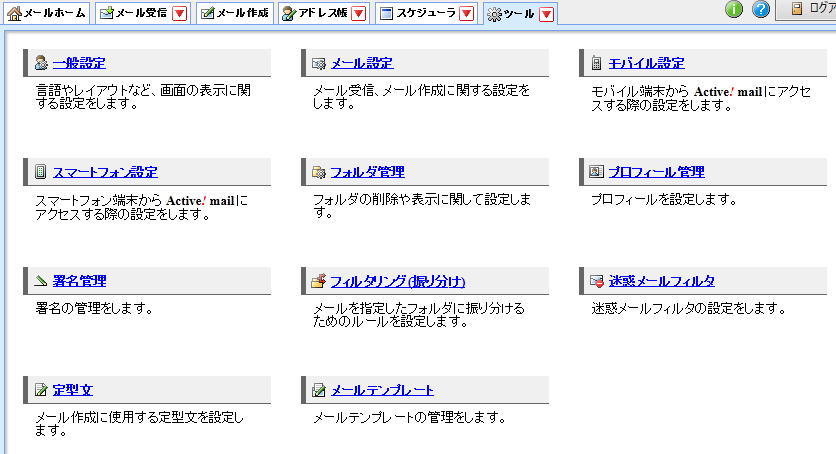Open the 定型文 link

coord(73,390)
